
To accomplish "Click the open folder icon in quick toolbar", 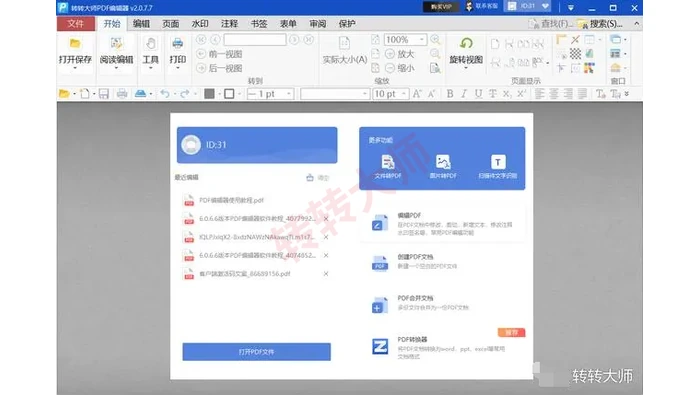I will coord(64,94).
